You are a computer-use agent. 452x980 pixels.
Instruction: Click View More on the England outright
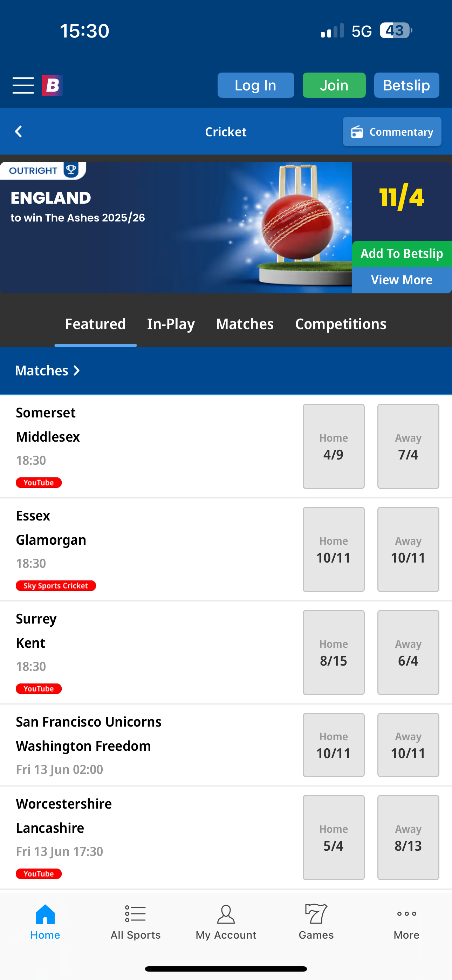pyautogui.click(x=402, y=280)
